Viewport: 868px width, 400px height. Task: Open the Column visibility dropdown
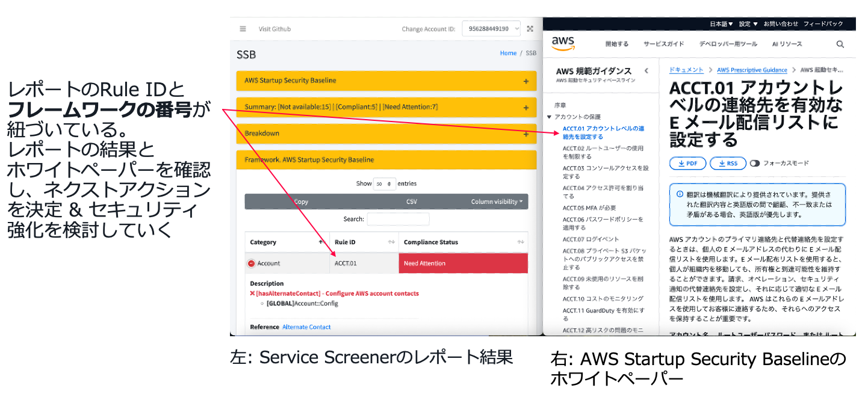(497, 202)
